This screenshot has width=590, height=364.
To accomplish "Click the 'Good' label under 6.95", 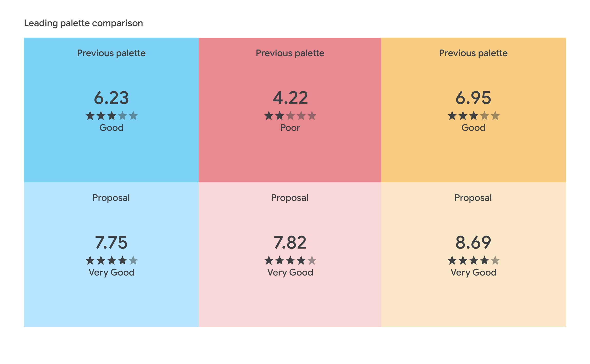I will tap(473, 128).
